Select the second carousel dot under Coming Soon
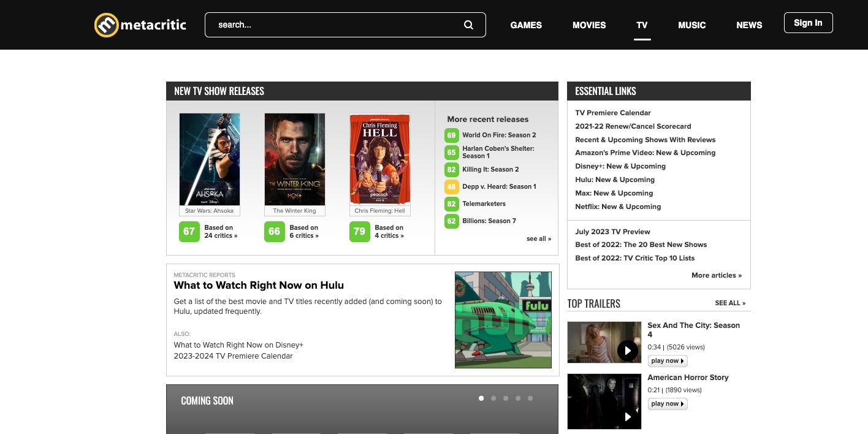 tap(493, 398)
